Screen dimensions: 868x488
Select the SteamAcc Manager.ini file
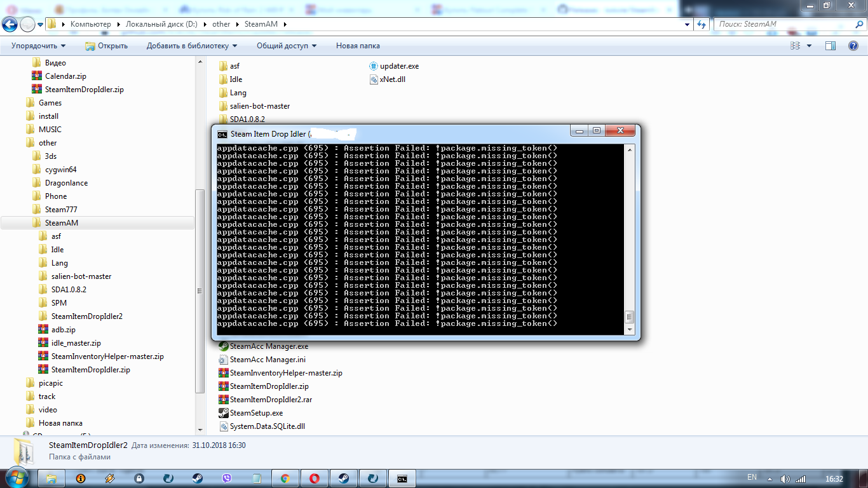(x=262, y=360)
